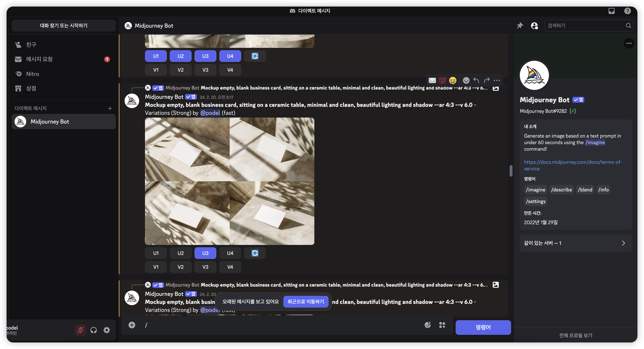The width and height of the screenshot is (644, 349).
Task: Open the inbox icon in title bar
Action: pos(611,11)
